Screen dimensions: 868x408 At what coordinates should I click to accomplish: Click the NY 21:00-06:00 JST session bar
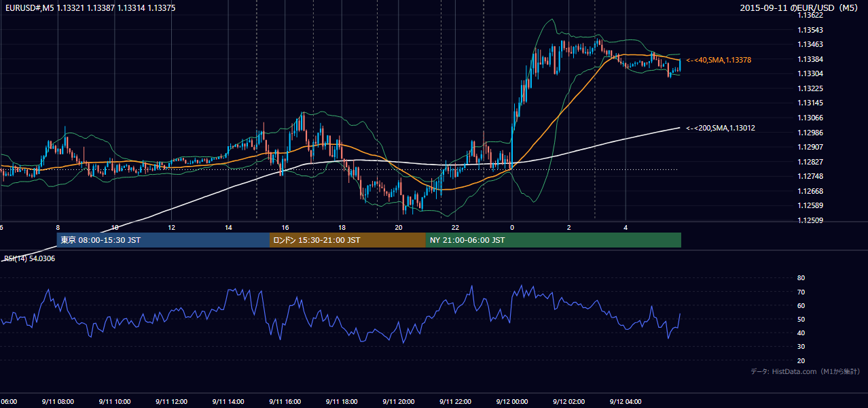(554, 240)
